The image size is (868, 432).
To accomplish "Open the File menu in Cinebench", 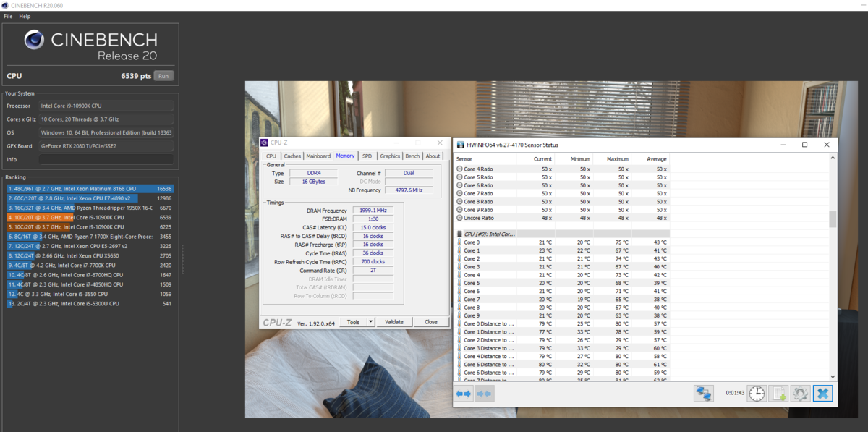I will coord(8,16).
